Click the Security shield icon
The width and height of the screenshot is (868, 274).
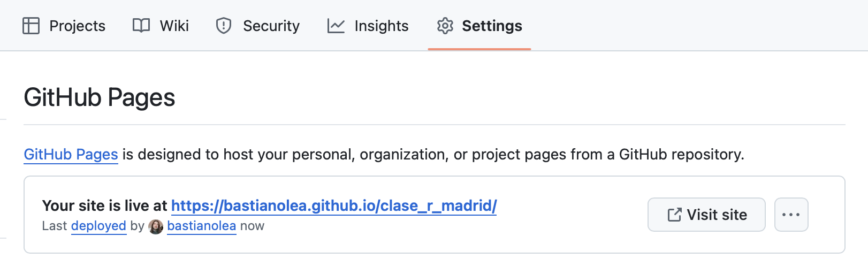(224, 26)
